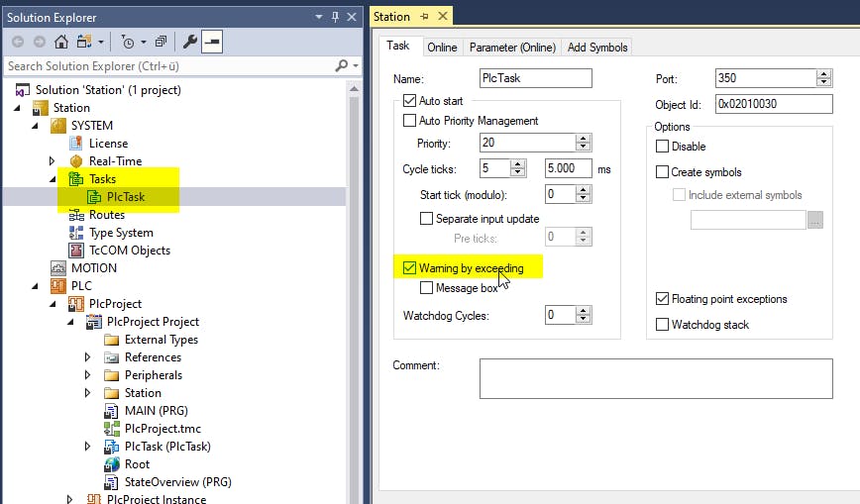Enable the Create symbols option
The image size is (860, 504).
[662, 172]
